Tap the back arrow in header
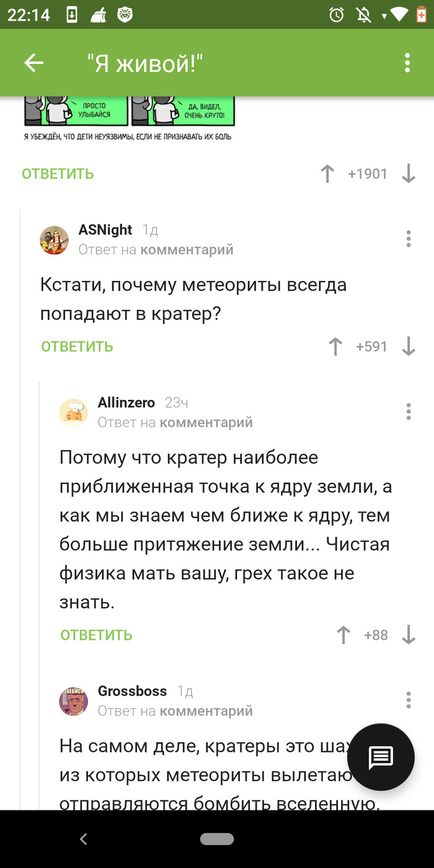This screenshot has width=434, height=868. [33, 63]
